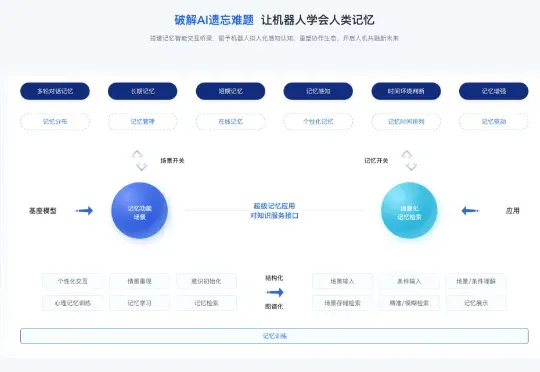Click the wide 记忆训练 bar

[274, 336]
